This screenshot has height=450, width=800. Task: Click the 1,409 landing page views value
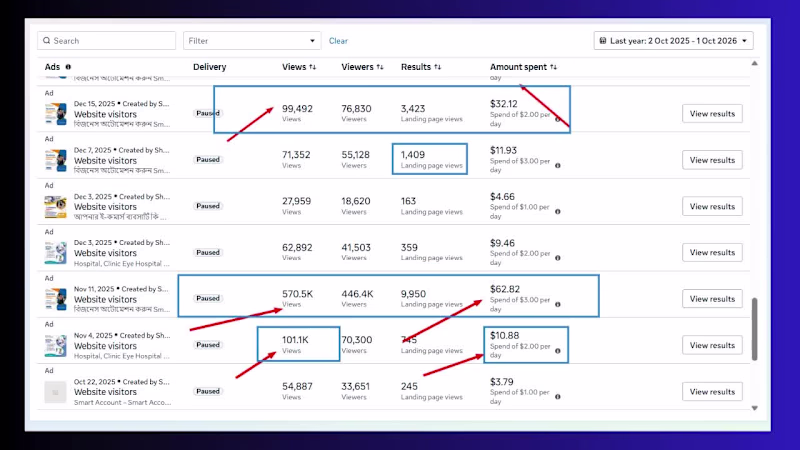(413, 155)
